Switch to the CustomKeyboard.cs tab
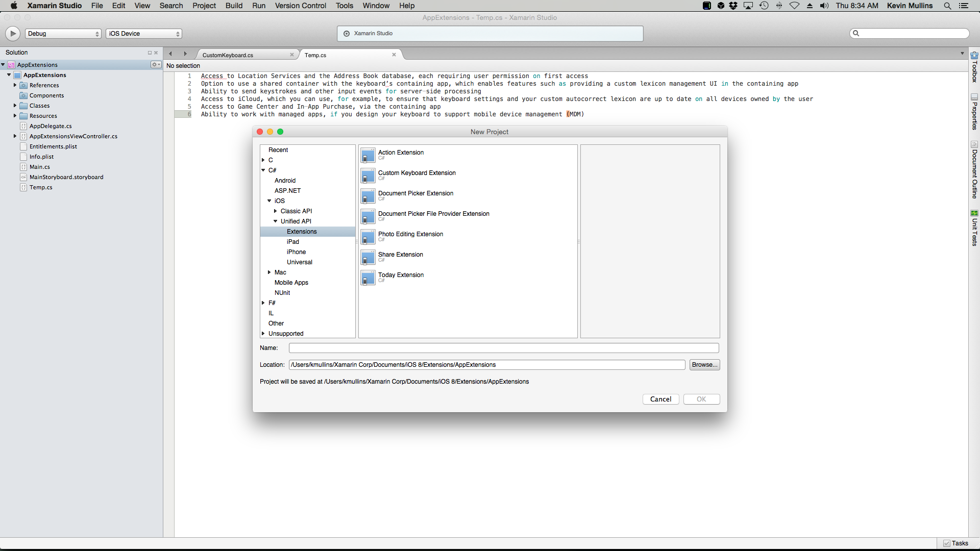This screenshot has height=551, width=980. point(229,55)
